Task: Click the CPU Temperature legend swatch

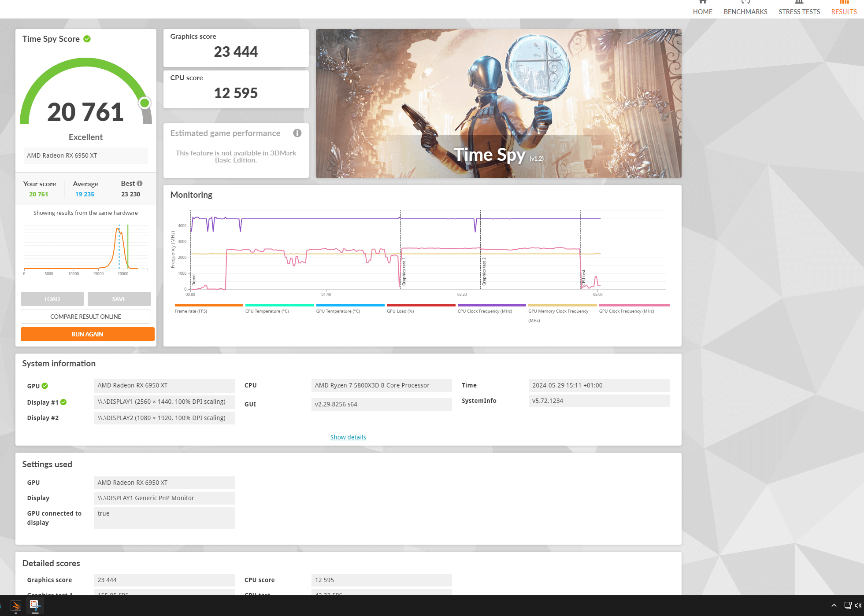Action: [280, 305]
